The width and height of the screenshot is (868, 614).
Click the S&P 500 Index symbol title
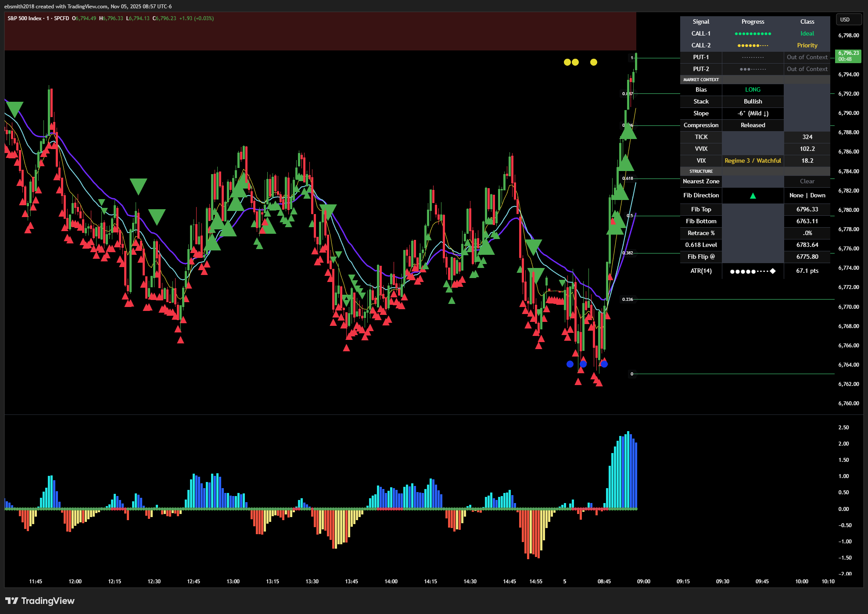[x=25, y=18]
